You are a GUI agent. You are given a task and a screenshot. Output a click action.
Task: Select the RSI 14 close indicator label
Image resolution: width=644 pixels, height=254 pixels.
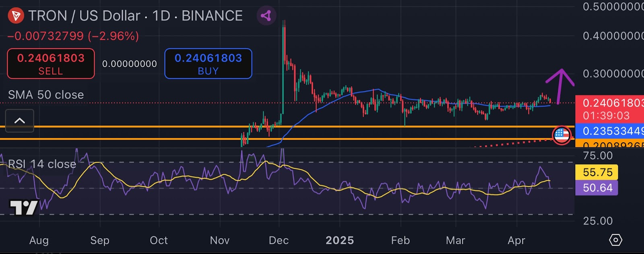pyautogui.click(x=42, y=164)
